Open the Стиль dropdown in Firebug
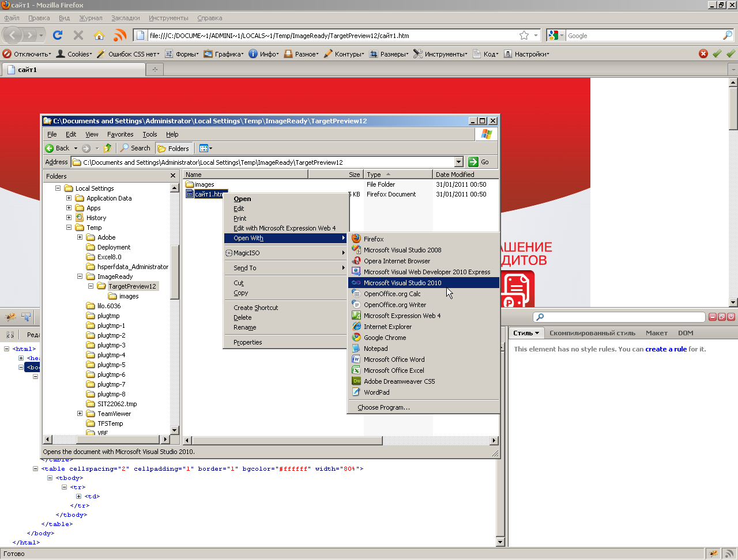Image resolution: width=738 pixels, height=560 pixels. 526,333
